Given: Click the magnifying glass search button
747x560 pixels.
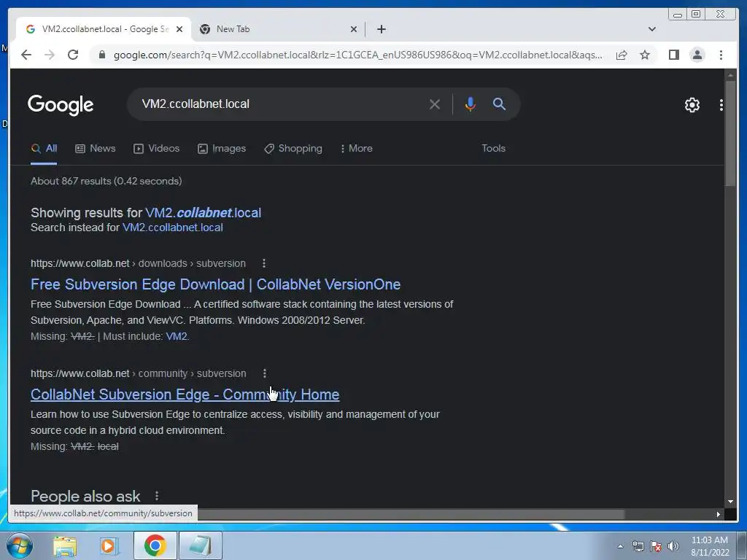Looking at the screenshot, I should tap(499, 104).
